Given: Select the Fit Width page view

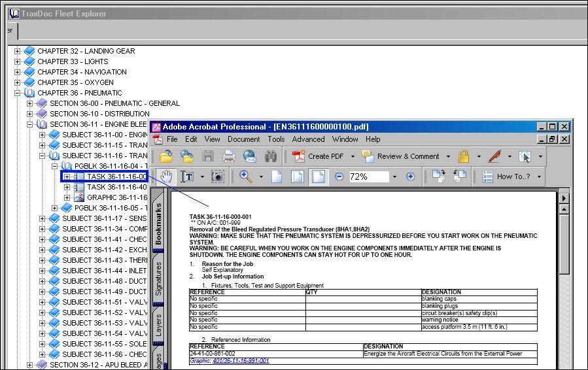Looking at the screenshot, I should (x=319, y=177).
